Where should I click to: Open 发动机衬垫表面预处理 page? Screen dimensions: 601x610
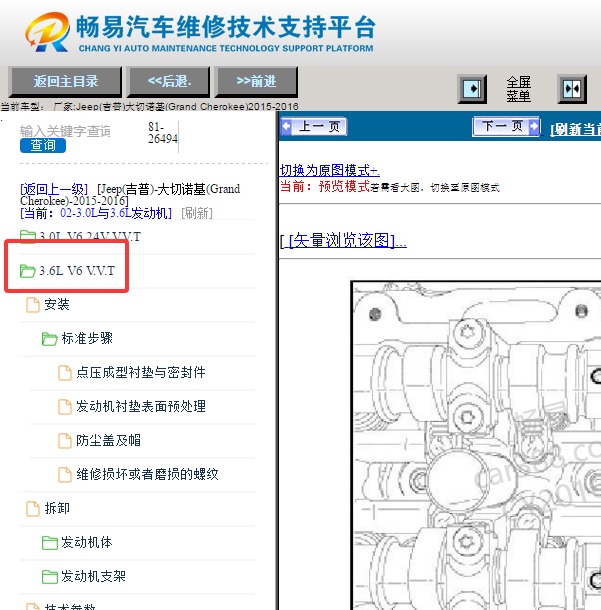[141, 407]
